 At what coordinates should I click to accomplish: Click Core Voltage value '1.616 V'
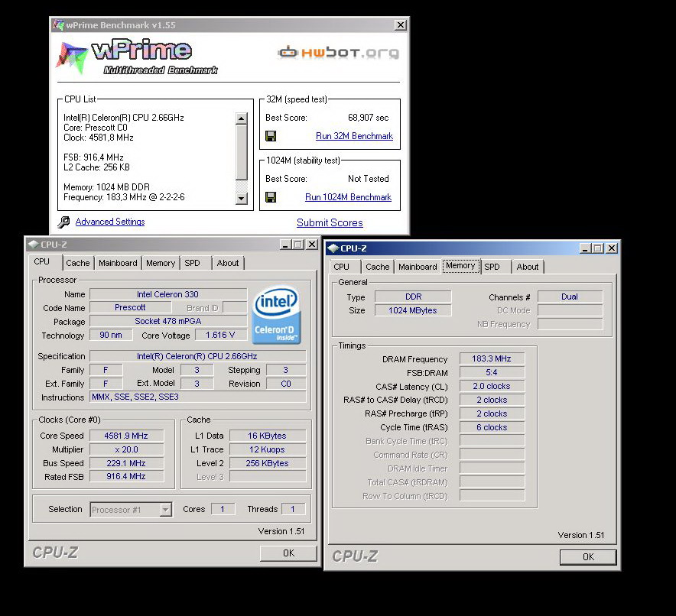[220, 336]
